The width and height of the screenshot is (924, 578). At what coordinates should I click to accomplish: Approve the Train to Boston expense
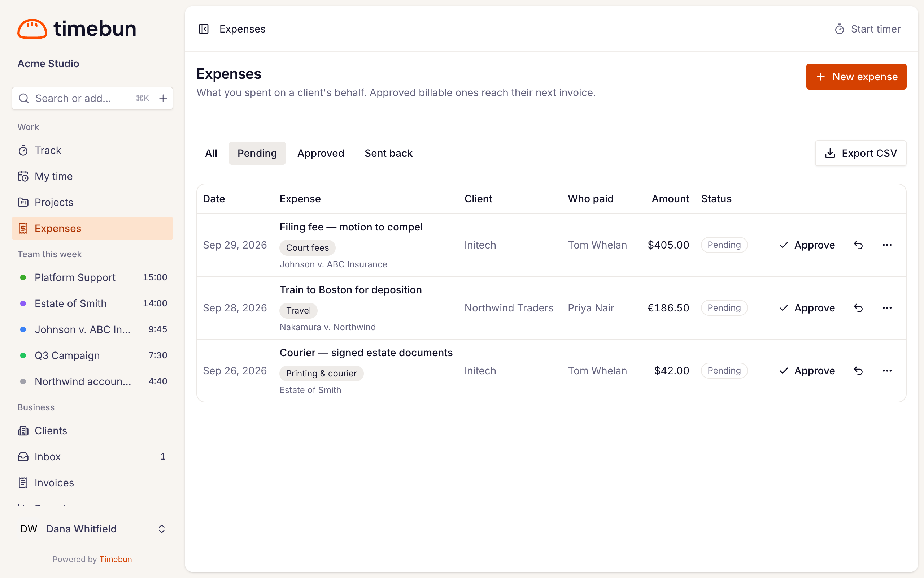(x=807, y=308)
